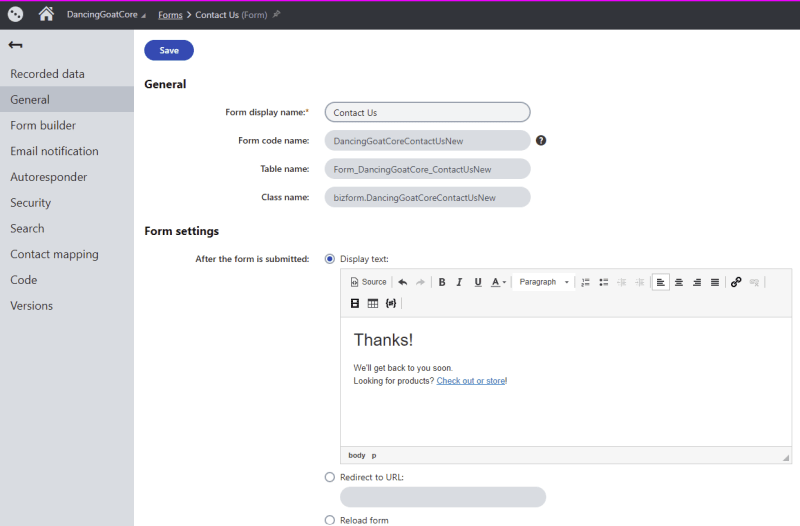Undo the last editor change

pyautogui.click(x=403, y=282)
